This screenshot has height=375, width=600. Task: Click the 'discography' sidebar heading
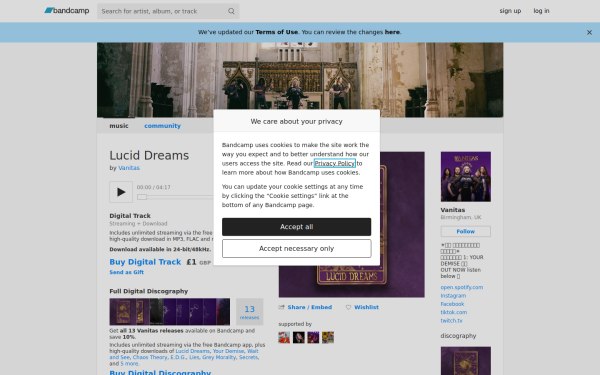tap(458, 336)
